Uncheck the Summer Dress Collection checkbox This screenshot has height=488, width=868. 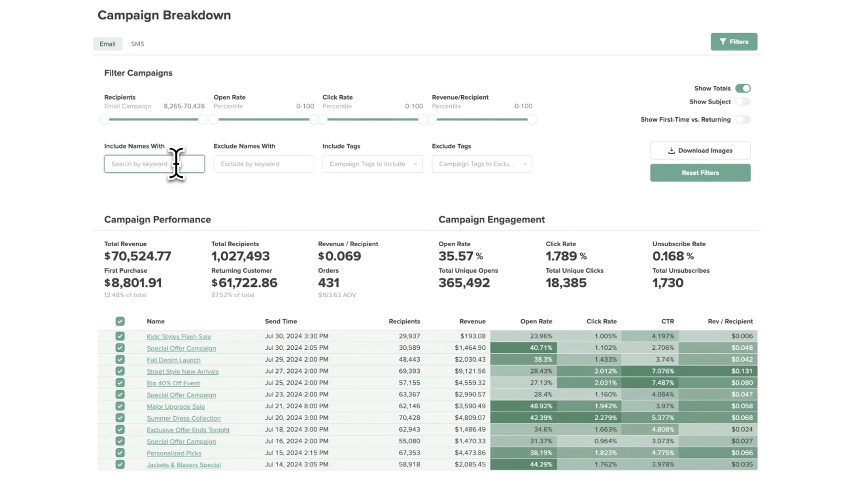[x=120, y=418]
